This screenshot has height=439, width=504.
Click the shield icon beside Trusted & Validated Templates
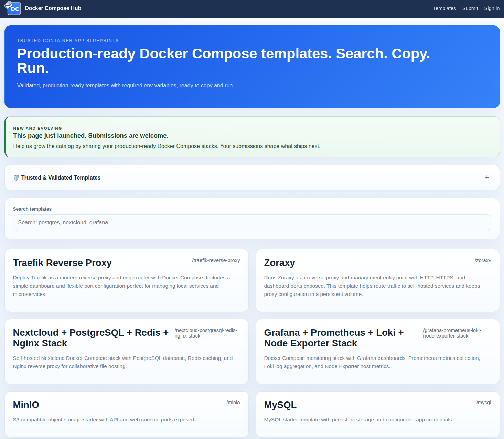pyautogui.click(x=16, y=178)
